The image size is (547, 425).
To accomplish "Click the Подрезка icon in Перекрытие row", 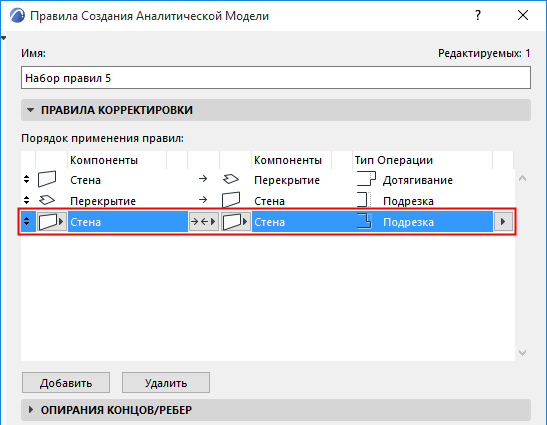I will click(364, 200).
